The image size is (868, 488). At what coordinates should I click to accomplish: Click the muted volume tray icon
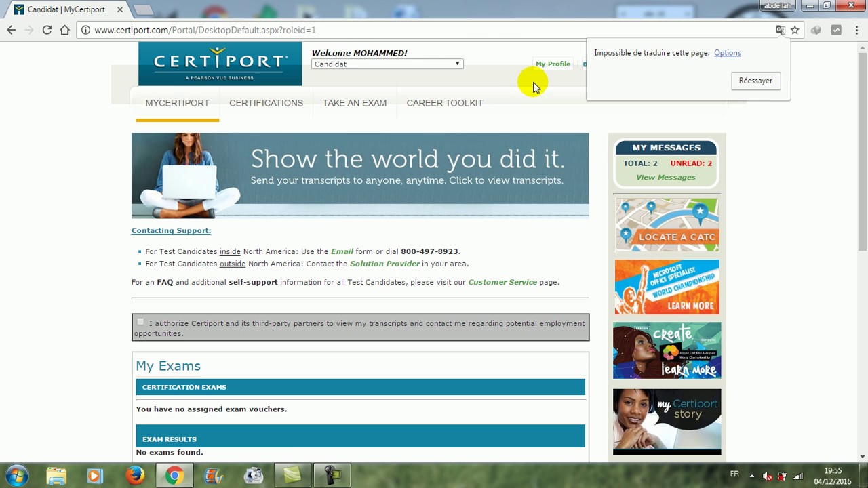(767, 476)
